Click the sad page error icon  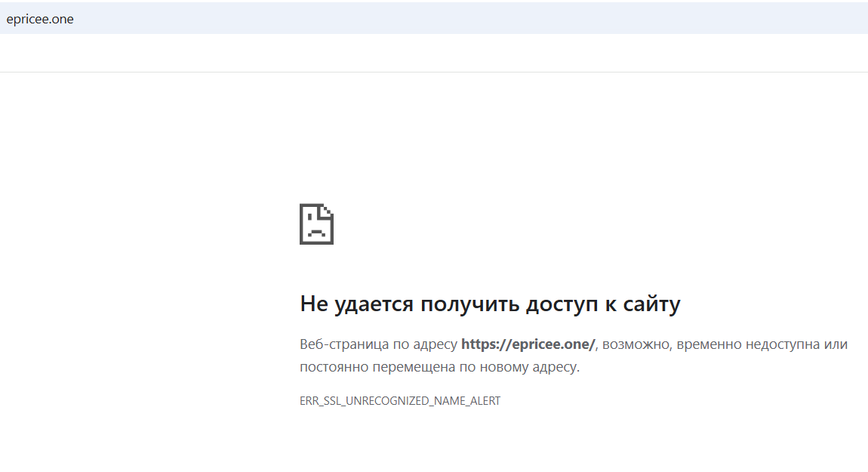(317, 224)
